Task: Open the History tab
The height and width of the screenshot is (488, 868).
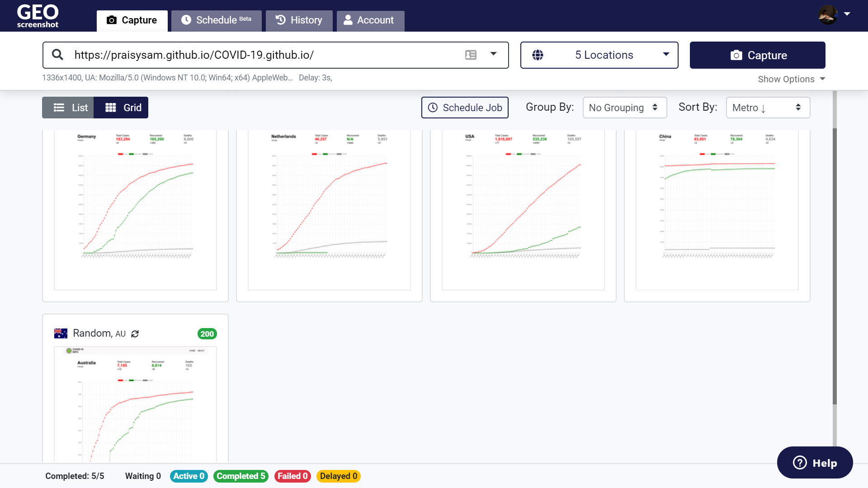Action: point(299,20)
